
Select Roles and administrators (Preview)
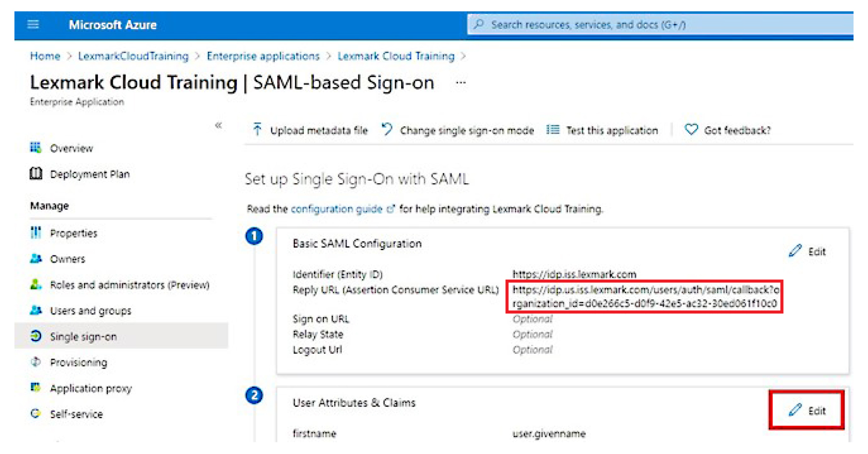pyautogui.click(x=129, y=285)
